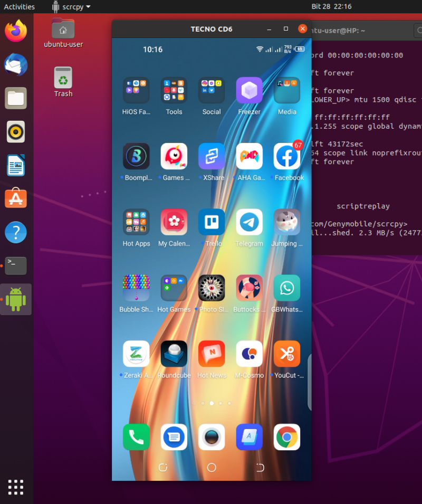Launch GBWhatsApp
422x504 pixels.
coord(287,288)
